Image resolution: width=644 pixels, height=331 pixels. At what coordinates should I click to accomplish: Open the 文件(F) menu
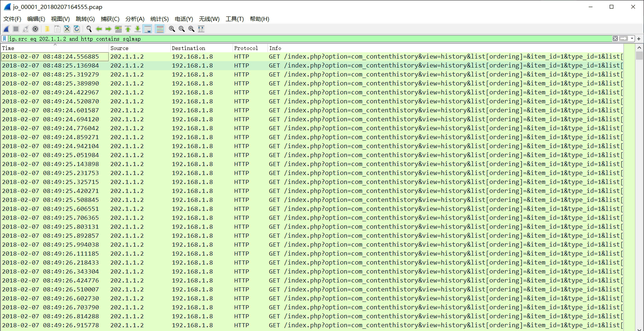click(x=12, y=19)
